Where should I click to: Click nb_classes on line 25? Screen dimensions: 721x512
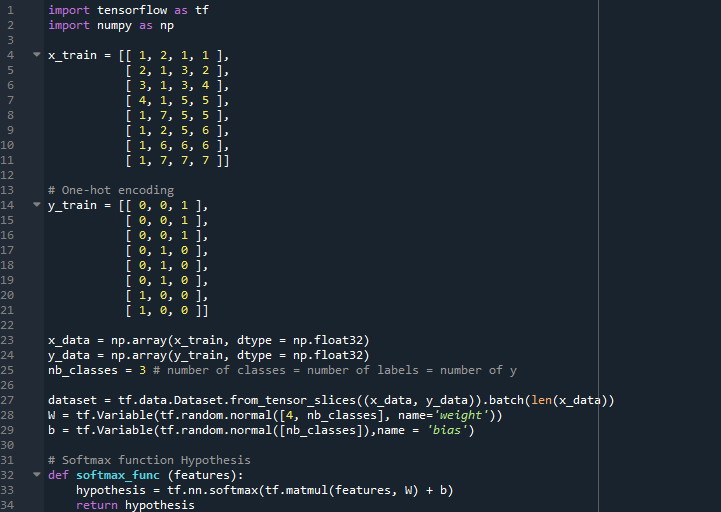[x=83, y=370]
